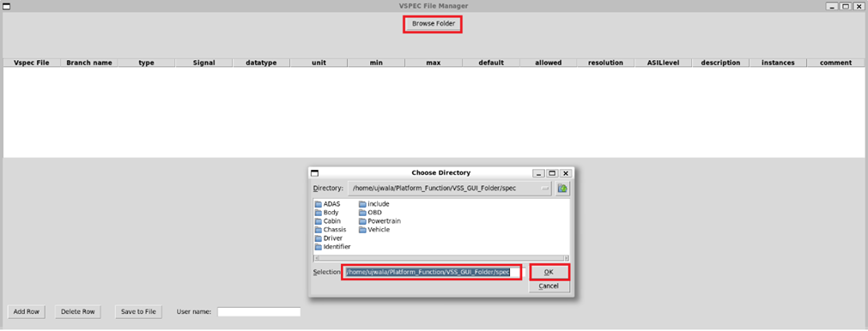The image size is (868, 331).
Task: Click the ASILlevel column header
Action: 663,63
